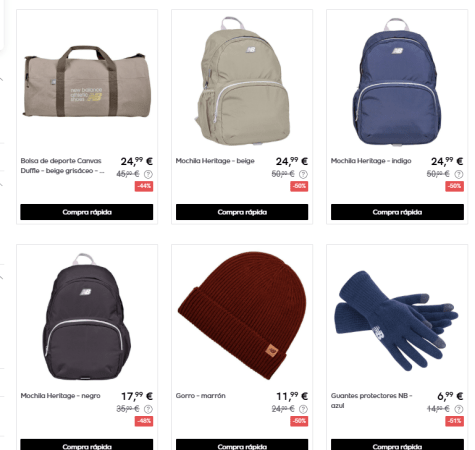Click price info icon for black Mochila Heritage
The image size is (475, 450).
coord(148,409)
